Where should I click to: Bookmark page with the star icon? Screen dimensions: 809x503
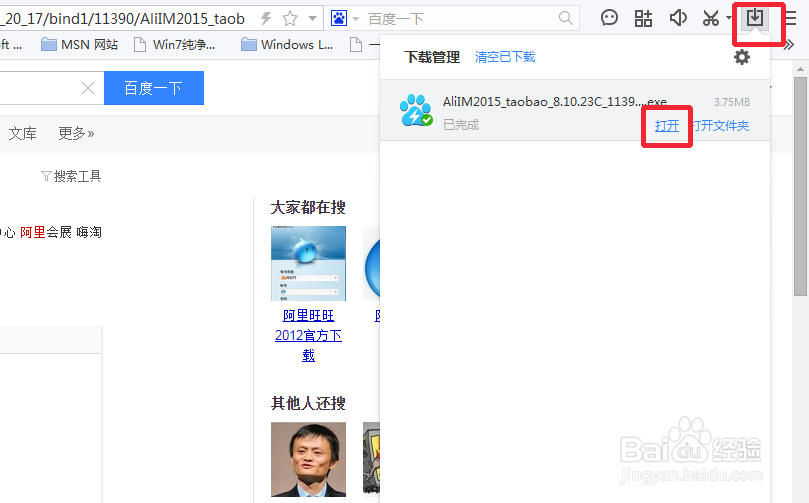coord(290,19)
